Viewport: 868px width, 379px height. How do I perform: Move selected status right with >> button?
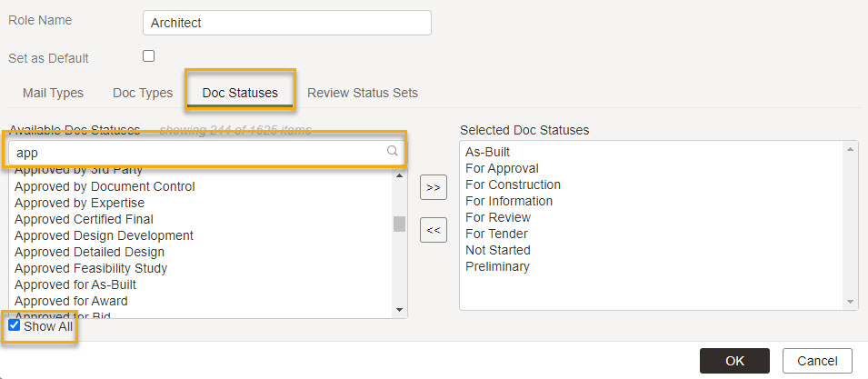click(x=434, y=187)
